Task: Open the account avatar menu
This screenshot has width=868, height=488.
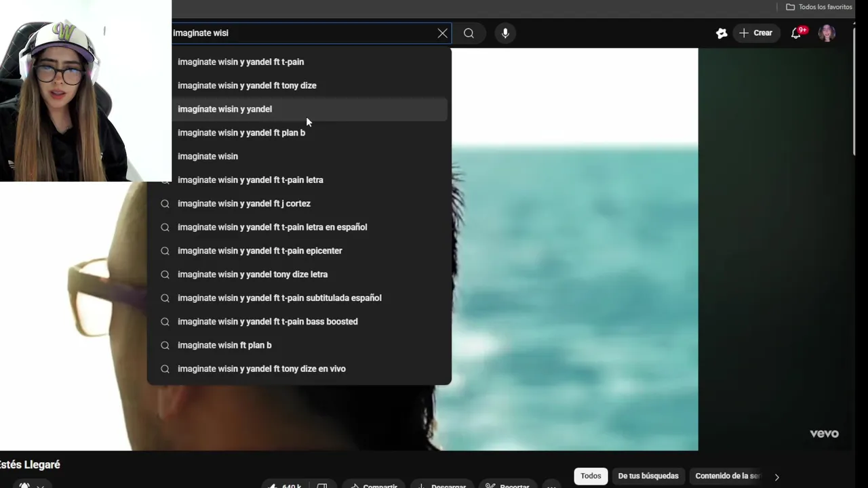Action: (827, 33)
